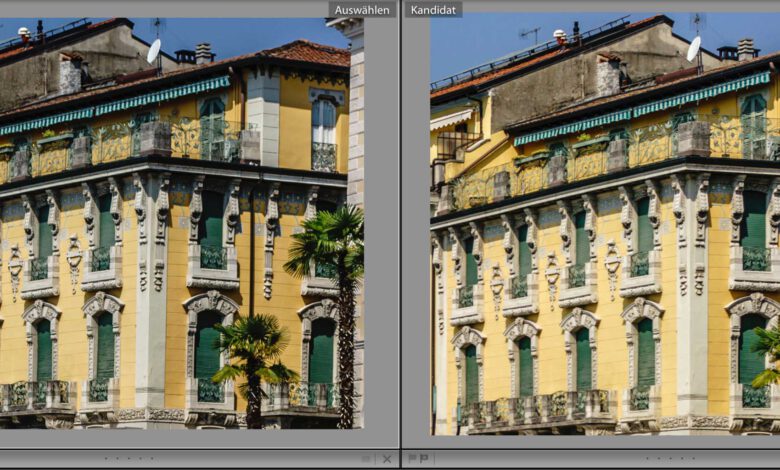Click the Kandidat label above the right photo

click(x=433, y=10)
